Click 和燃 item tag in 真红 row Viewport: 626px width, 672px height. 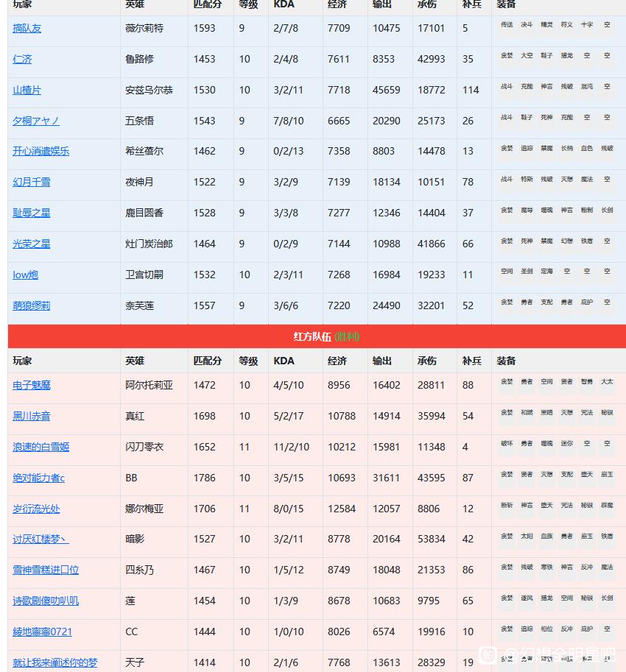point(527,413)
